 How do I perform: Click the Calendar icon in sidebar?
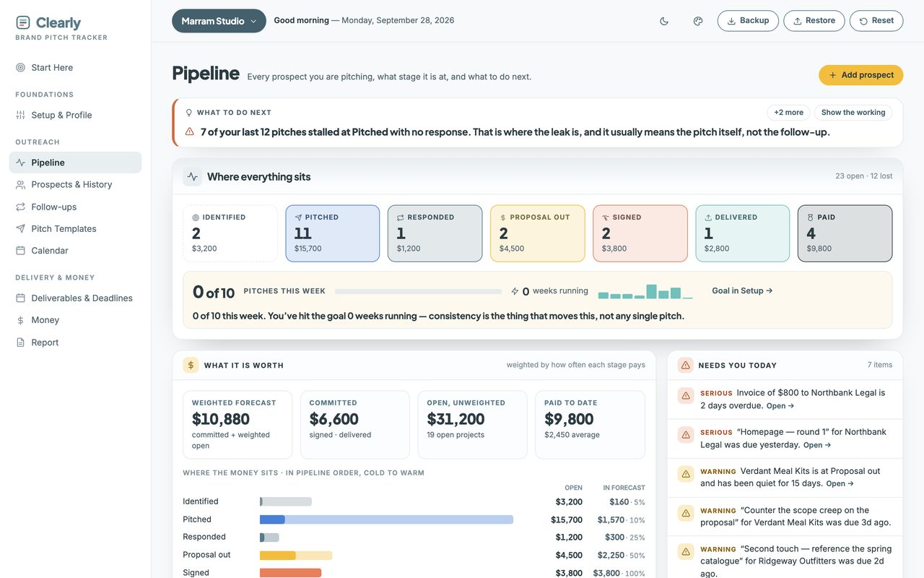20,251
